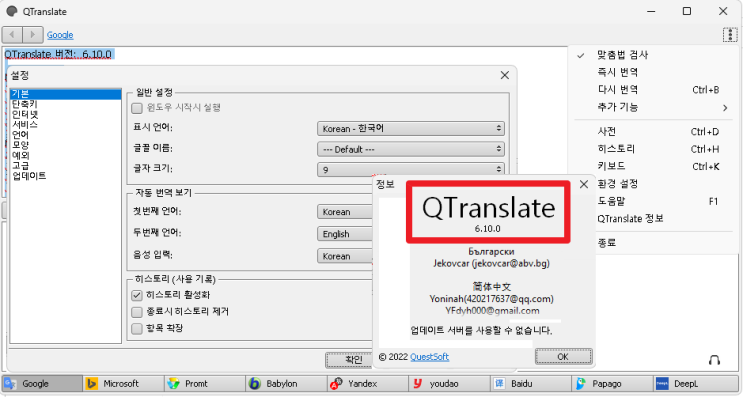Image resolution: width=743 pixels, height=397 pixels.
Task: Click the QTranslate app icon in title bar
Action: click(12, 11)
